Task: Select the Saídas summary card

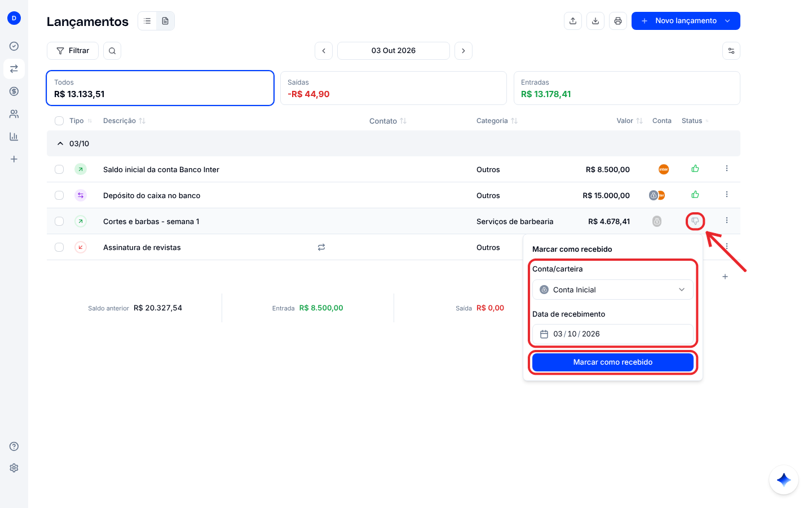Action: pos(394,88)
